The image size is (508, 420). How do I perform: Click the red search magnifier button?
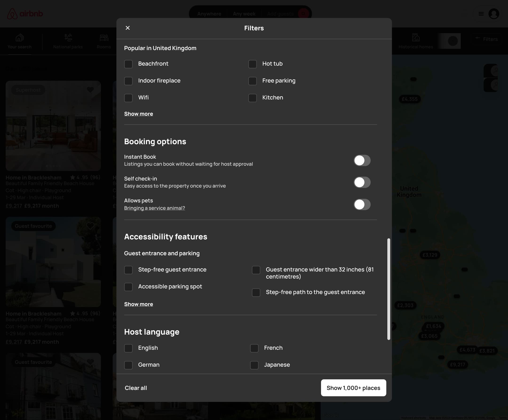pos(303,14)
